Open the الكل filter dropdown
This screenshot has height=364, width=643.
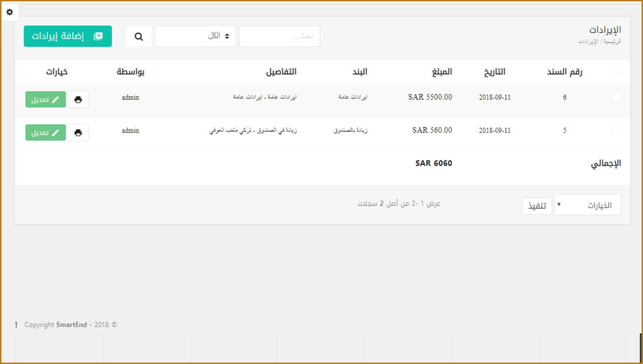[195, 36]
